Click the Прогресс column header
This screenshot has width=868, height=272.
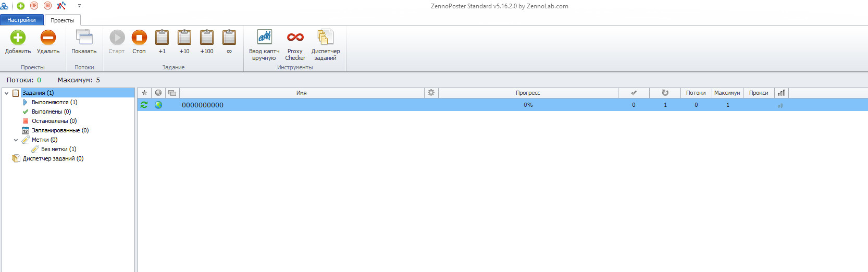[528, 93]
